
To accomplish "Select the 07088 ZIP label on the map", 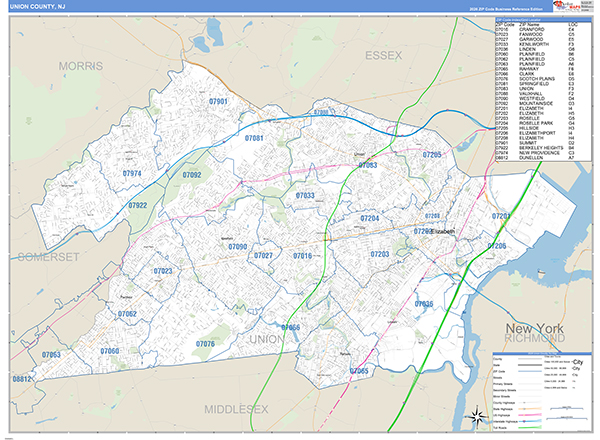I will [x=321, y=112].
